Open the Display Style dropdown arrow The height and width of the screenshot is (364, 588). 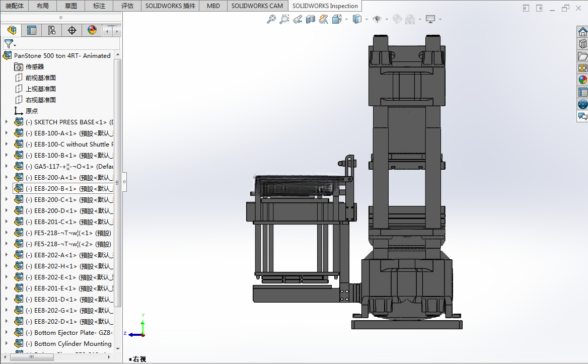(x=366, y=19)
